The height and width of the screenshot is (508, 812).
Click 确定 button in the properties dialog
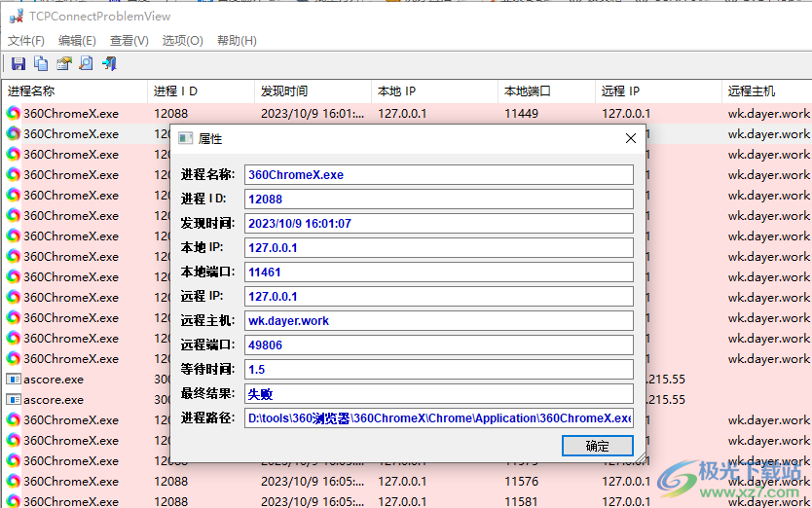tap(597, 446)
